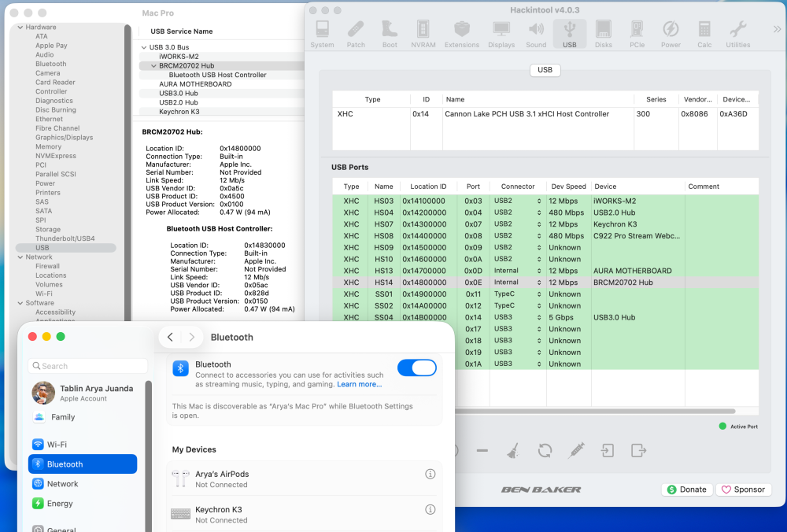Go forward in Bluetooth settings window
Viewport: 787px width, 532px height.
(192, 338)
